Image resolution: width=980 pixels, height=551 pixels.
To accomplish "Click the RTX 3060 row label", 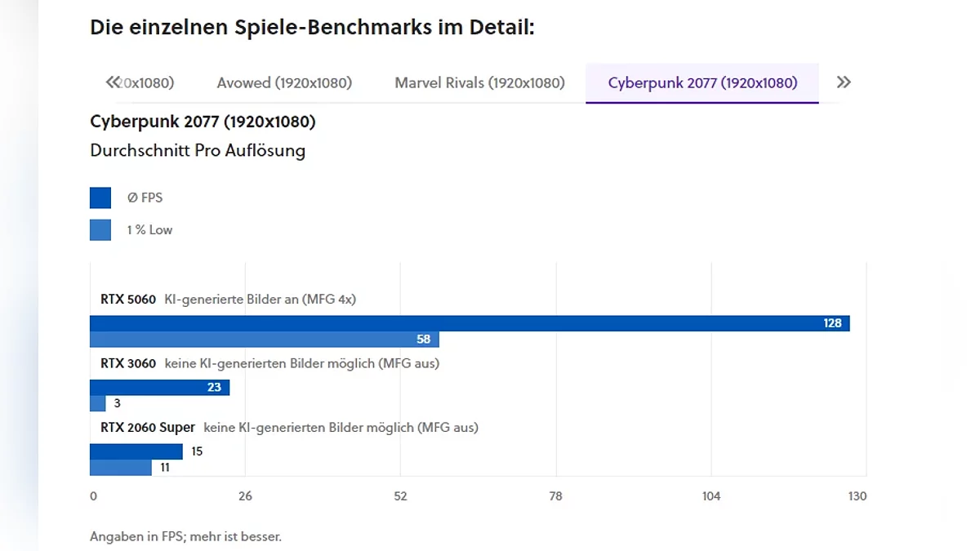I will (x=128, y=363).
